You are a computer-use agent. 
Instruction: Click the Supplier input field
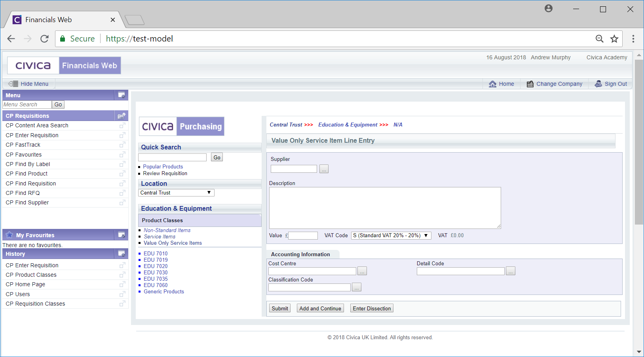[294, 169]
